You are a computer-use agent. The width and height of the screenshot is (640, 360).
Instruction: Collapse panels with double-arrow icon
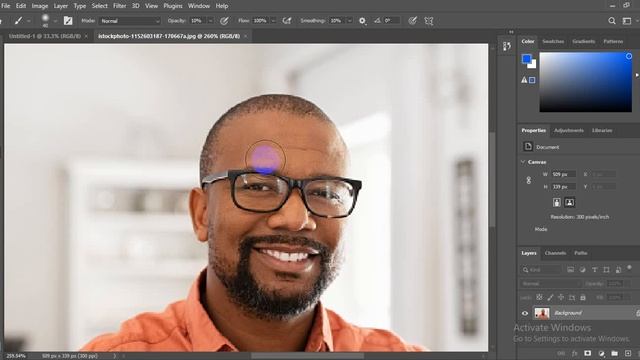(x=511, y=32)
